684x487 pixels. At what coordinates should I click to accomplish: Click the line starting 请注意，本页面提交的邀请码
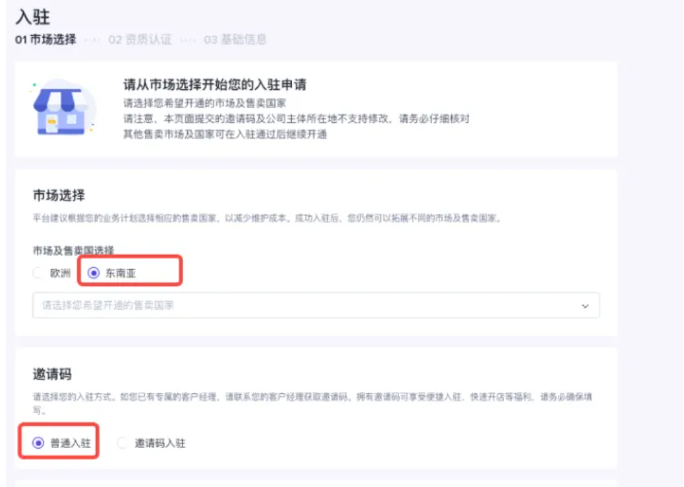click(x=296, y=119)
